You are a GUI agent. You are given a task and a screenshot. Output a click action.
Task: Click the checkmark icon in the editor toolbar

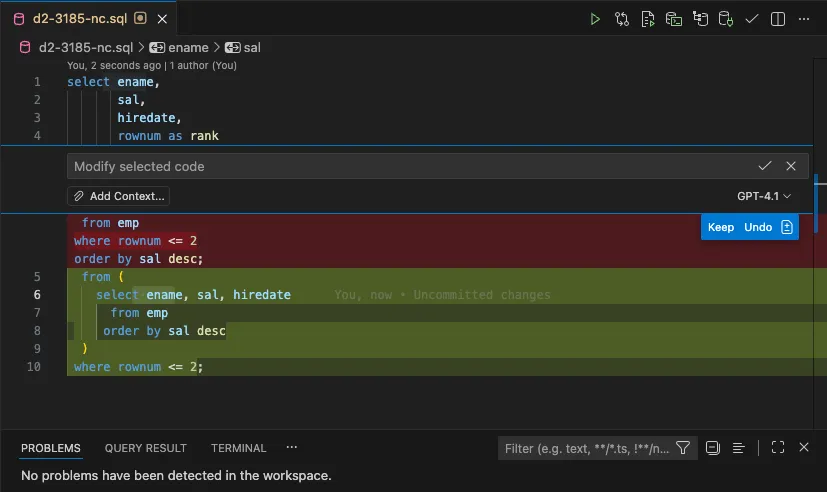752,19
